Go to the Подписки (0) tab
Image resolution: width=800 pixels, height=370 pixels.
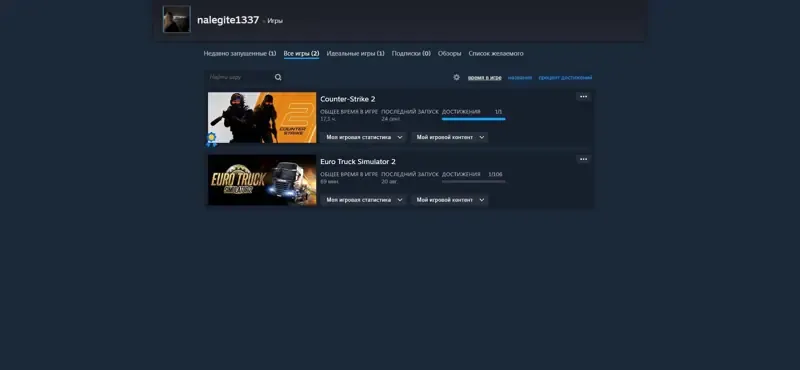click(411, 54)
